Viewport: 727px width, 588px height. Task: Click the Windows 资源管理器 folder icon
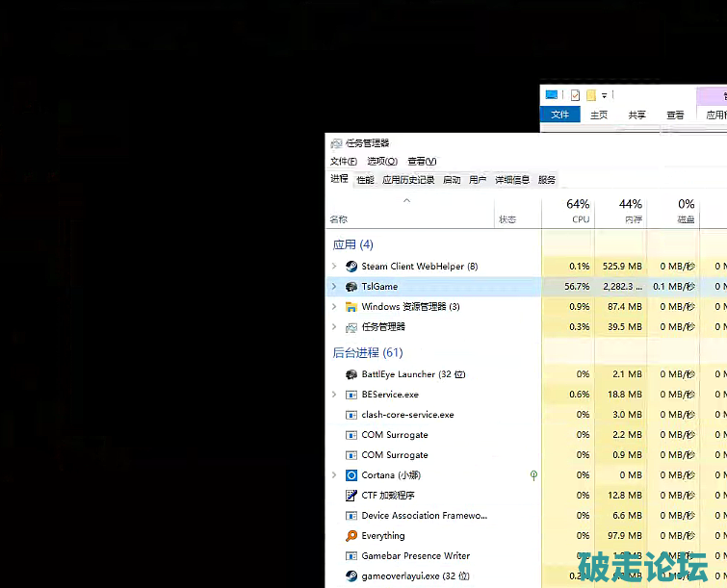(x=351, y=307)
